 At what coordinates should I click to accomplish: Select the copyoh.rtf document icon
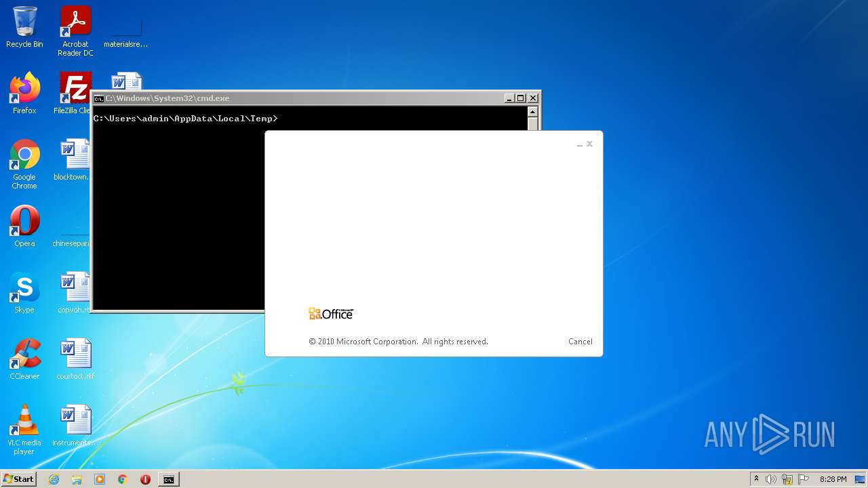pyautogui.click(x=73, y=293)
